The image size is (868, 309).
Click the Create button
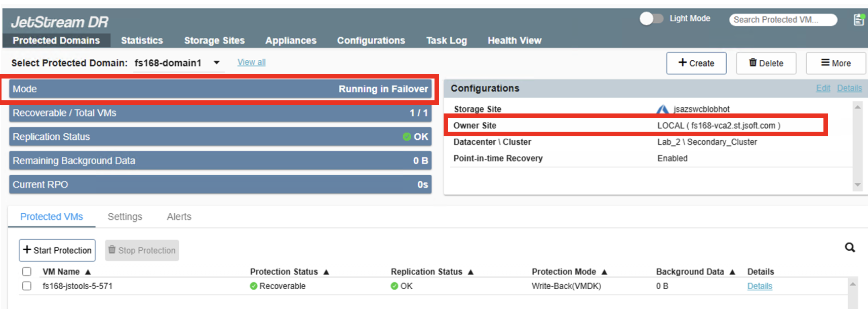(696, 63)
